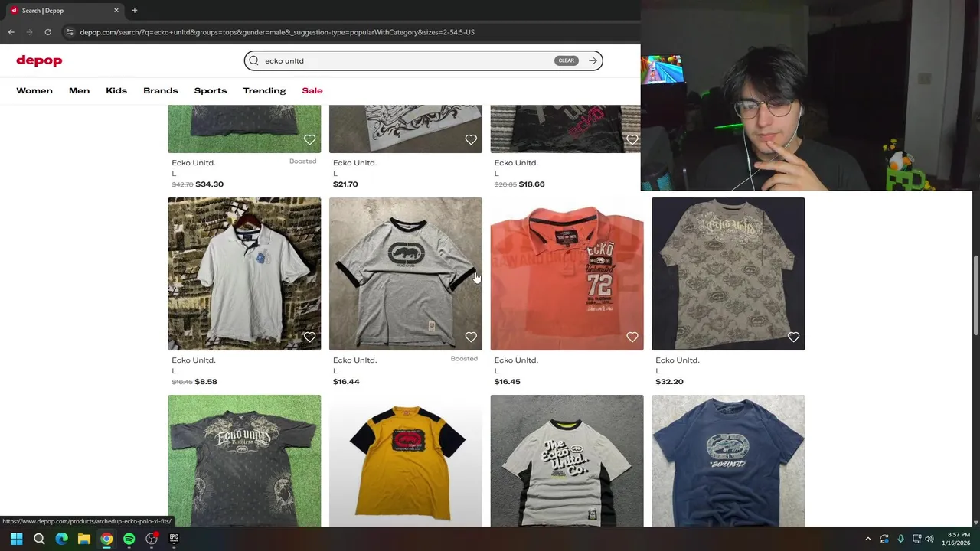Open Microsoft Edge from taskbar

tap(61, 539)
